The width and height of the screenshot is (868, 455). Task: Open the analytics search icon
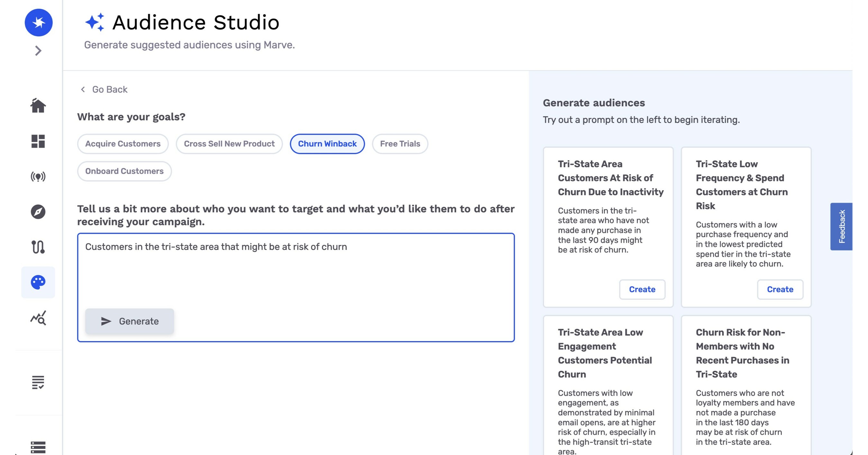38,318
